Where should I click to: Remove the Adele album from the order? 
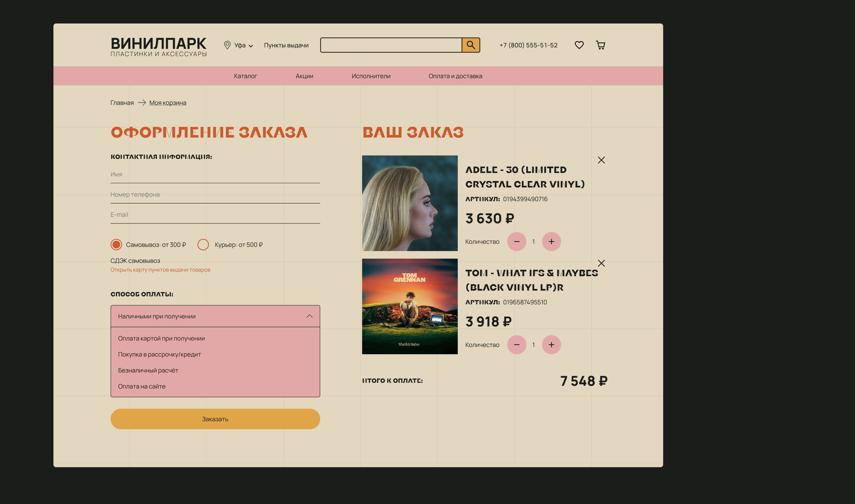[601, 160]
